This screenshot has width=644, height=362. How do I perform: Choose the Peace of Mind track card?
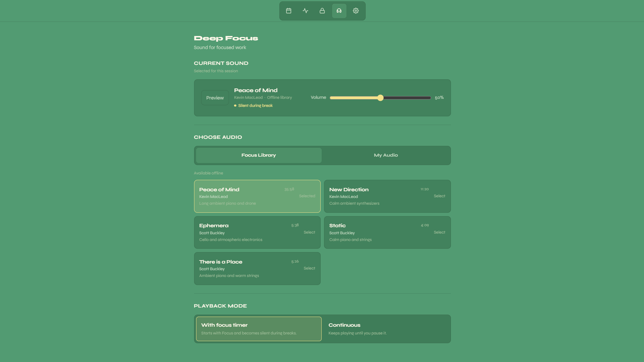pos(257,196)
